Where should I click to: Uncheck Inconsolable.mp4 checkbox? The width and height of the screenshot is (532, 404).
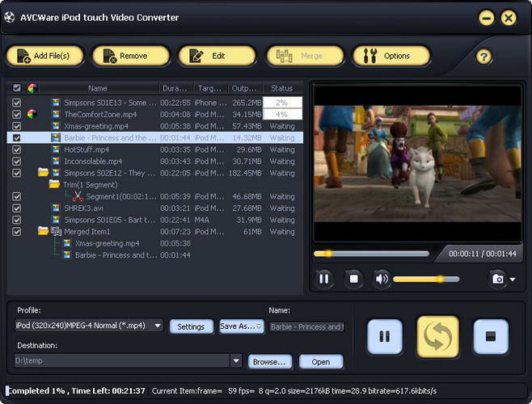coord(17,161)
